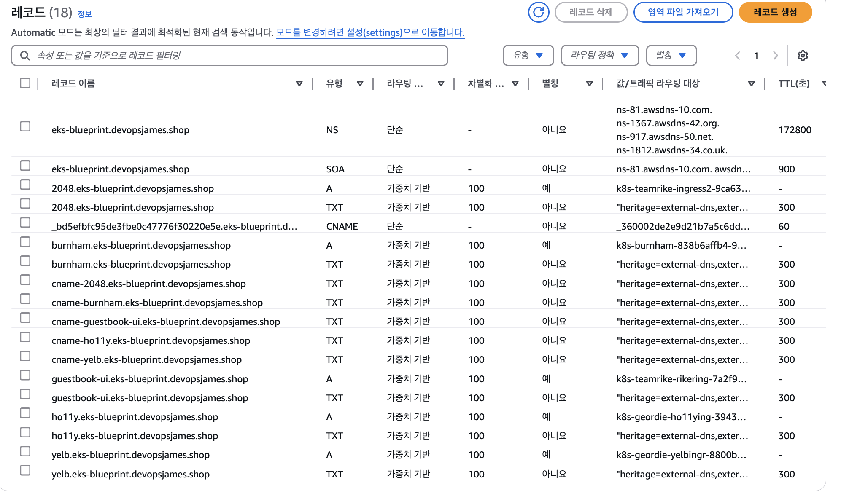The image size is (841, 504).
Task: Check the CNAME record row checkbox
Action: [25, 223]
